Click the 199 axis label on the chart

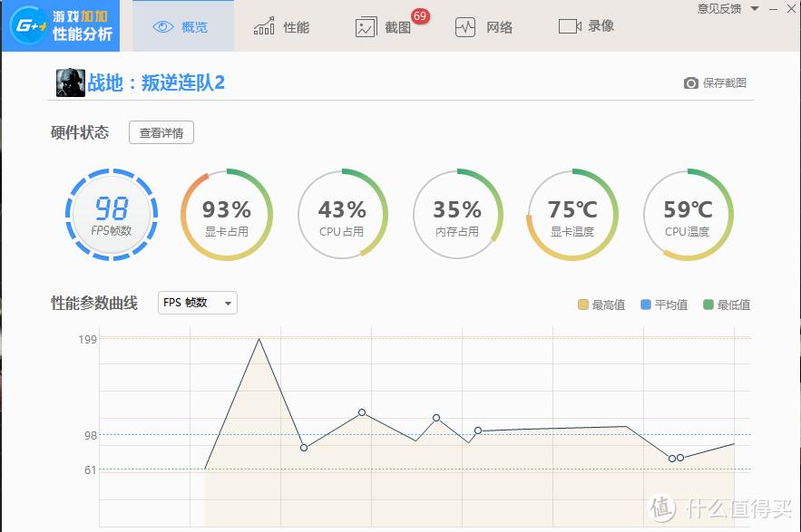87,340
